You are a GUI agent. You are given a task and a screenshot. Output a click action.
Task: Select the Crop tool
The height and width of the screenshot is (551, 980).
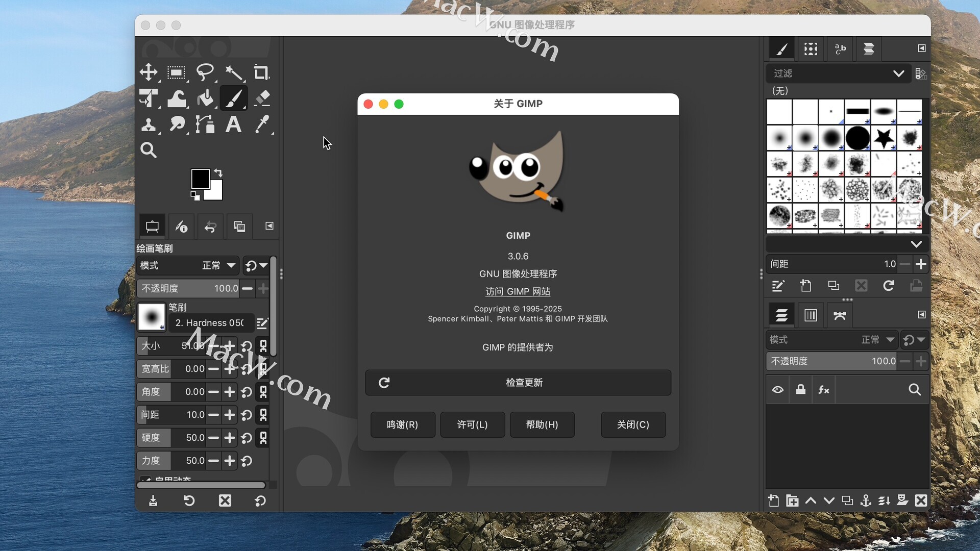tap(261, 72)
